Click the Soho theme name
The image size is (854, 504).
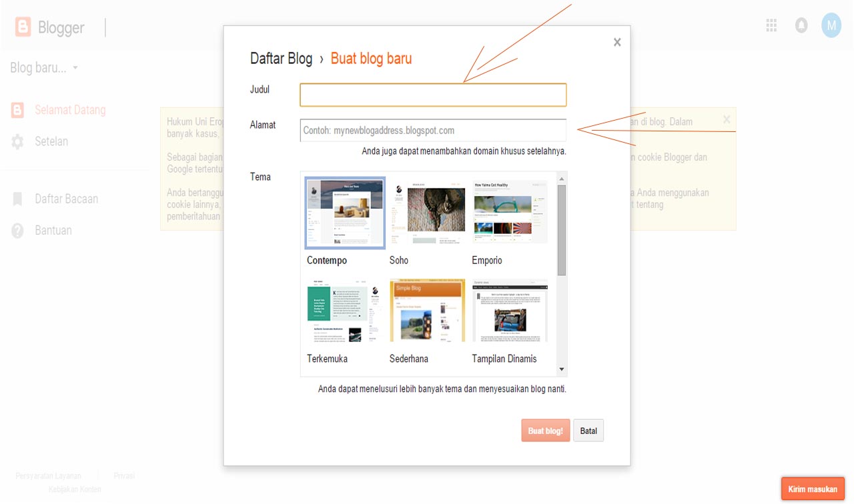pyautogui.click(x=399, y=261)
